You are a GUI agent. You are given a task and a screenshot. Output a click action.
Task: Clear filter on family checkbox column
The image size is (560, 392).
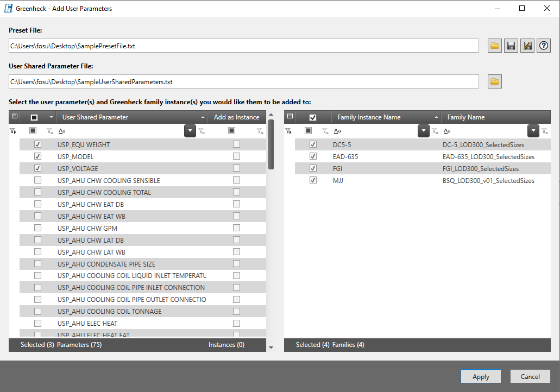click(325, 131)
